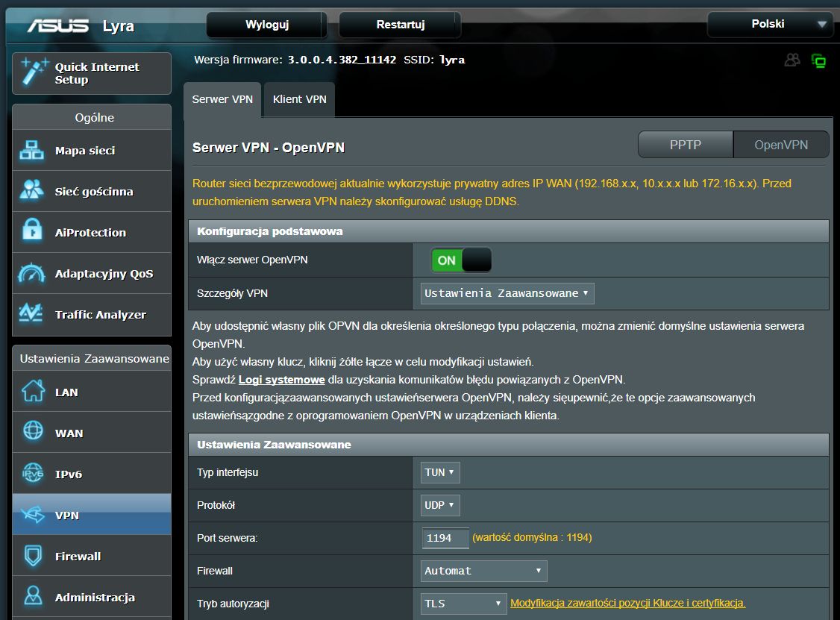Go to the LAN settings page
The height and width of the screenshot is (620, 840).
92,392
